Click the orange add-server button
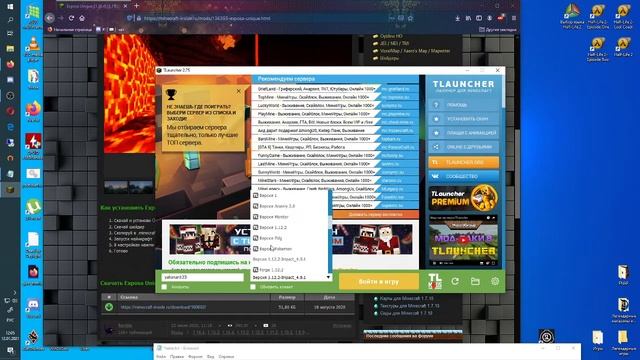Image resolution: width=640 pixels, height=360 pixels. [x=376, y=214]
